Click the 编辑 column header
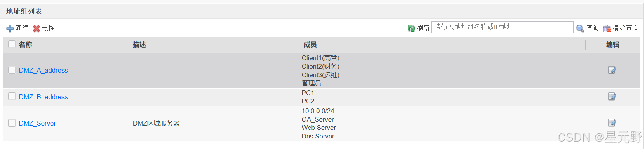 pos(613,44)
